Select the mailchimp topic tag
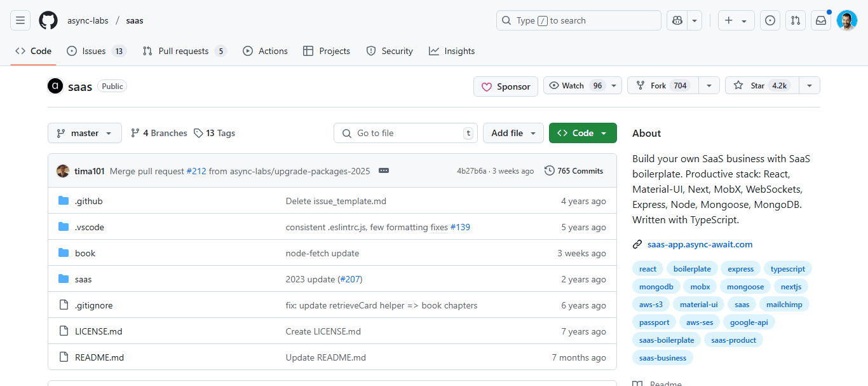 pyautogui.click(x=784, y=305)
